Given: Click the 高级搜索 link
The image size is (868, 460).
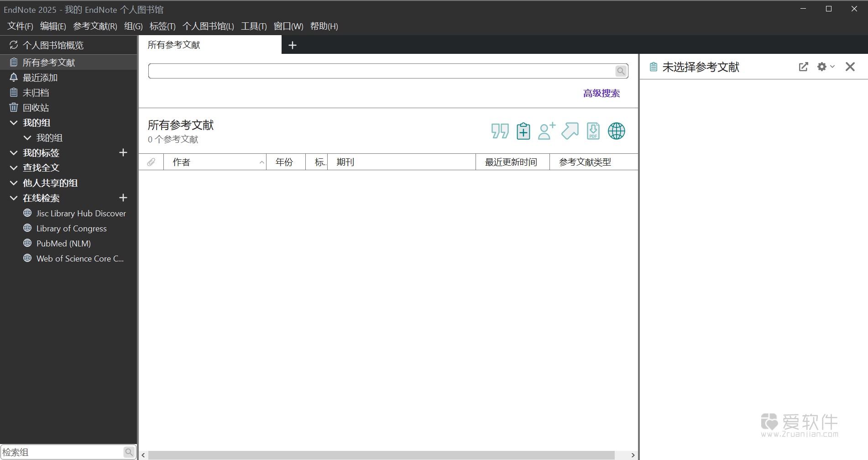Looking at the screenshot, I should pos(601,93).
